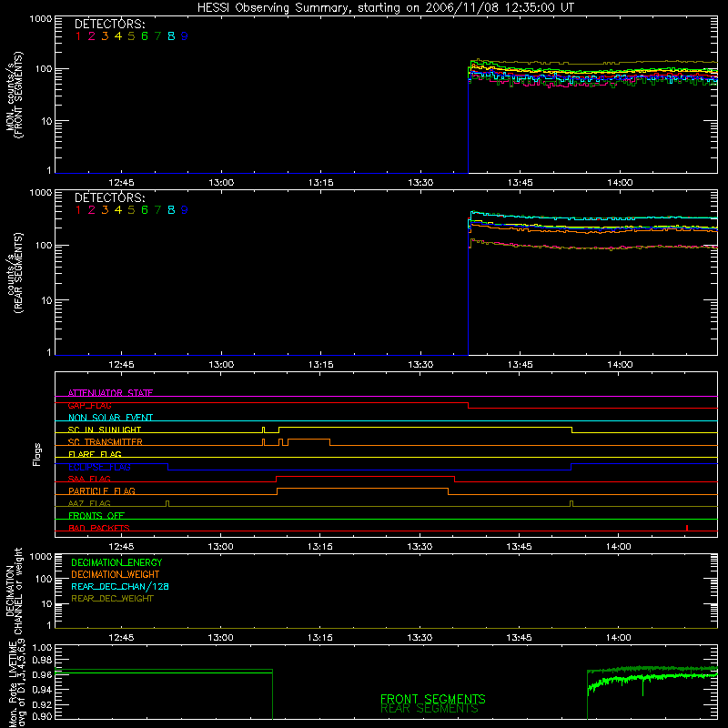Click the 0.98 tick on livetime axis
The width and height of the screenshot is (728, 728).
(41, 661)
